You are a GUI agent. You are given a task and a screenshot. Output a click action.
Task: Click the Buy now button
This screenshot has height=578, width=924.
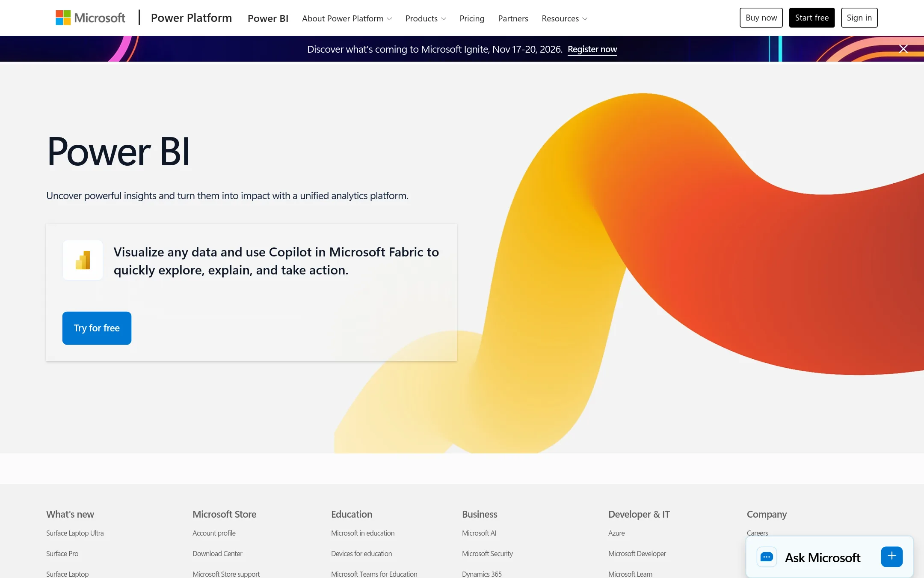point(761,18)
